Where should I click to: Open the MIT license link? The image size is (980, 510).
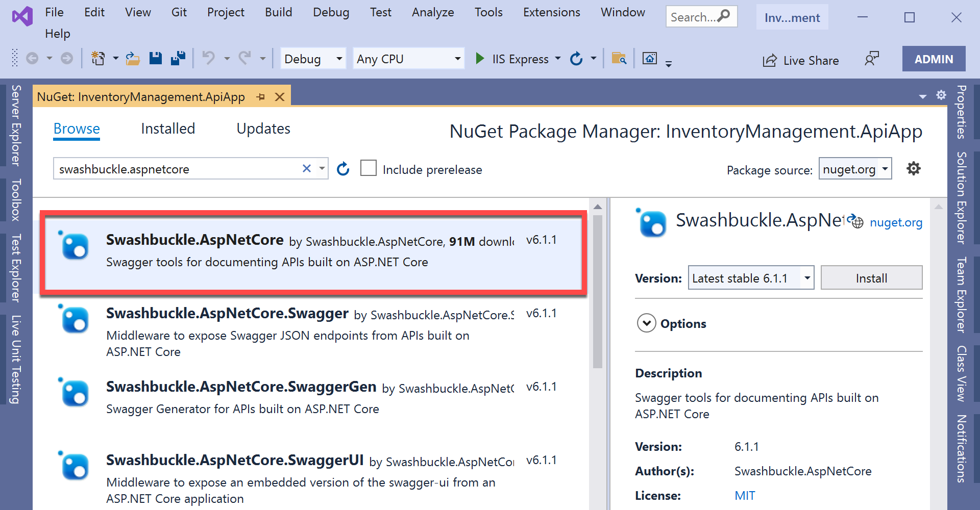745,495
